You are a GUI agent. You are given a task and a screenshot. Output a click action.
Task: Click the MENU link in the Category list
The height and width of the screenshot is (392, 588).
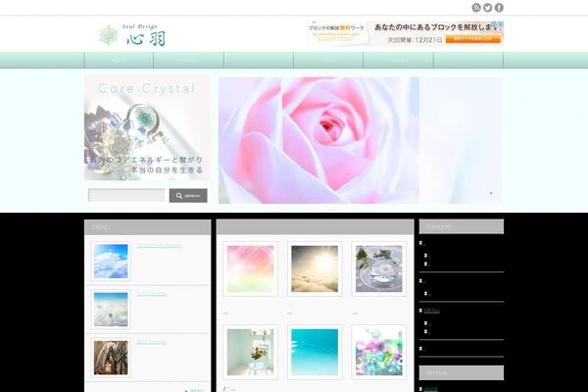pos(431,311)
